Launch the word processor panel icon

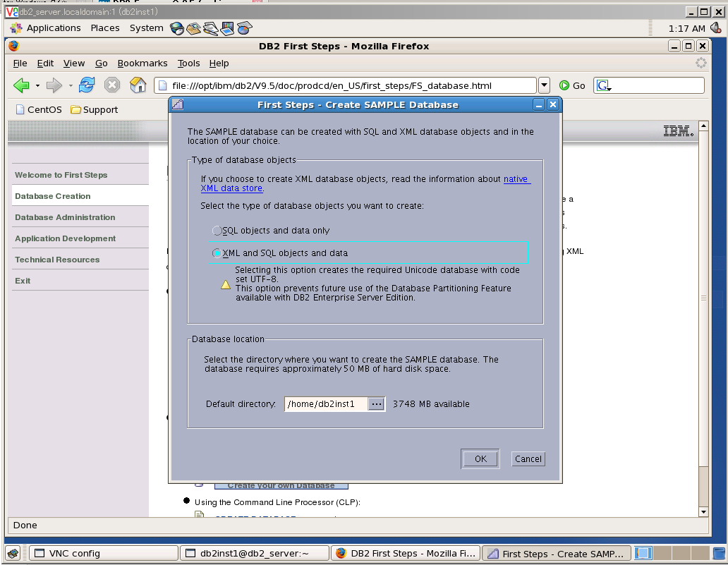[210, 28]
